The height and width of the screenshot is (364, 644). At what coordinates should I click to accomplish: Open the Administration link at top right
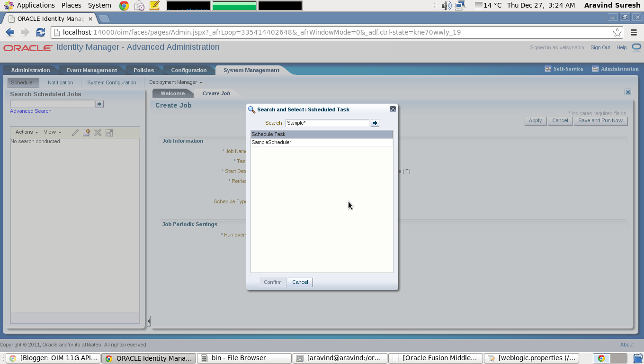(615, 69)
